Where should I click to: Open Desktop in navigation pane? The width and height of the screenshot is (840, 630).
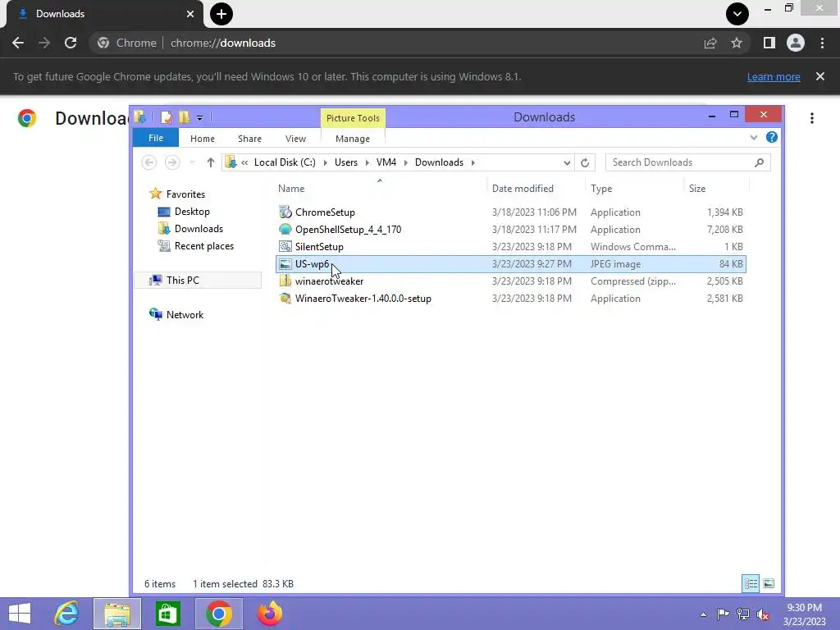[x=192, y=212]
